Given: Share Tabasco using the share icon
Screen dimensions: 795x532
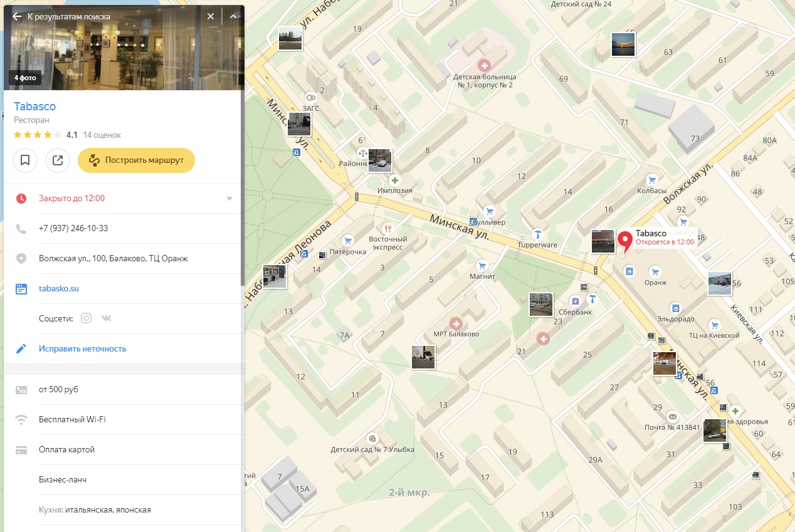Looking at the screenshot, I should point(58,160).
